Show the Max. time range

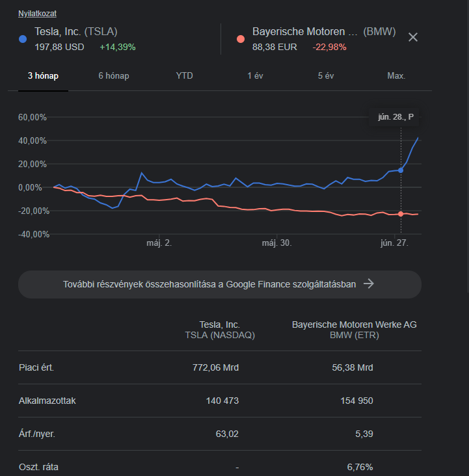(x=396, y=76)
